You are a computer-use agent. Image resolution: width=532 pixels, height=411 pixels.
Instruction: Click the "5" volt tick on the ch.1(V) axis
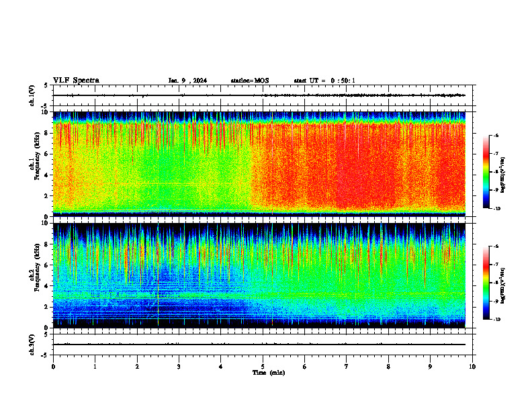[46, 85]
